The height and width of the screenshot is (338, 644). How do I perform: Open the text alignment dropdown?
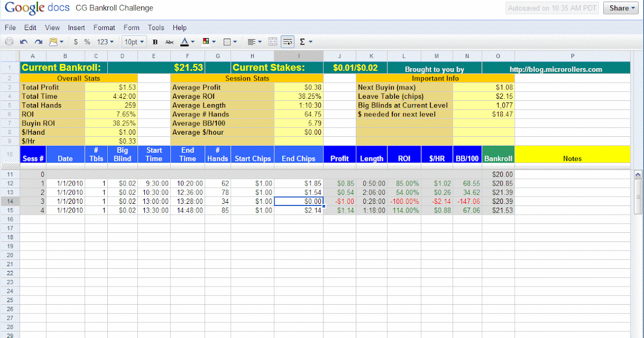254,41
